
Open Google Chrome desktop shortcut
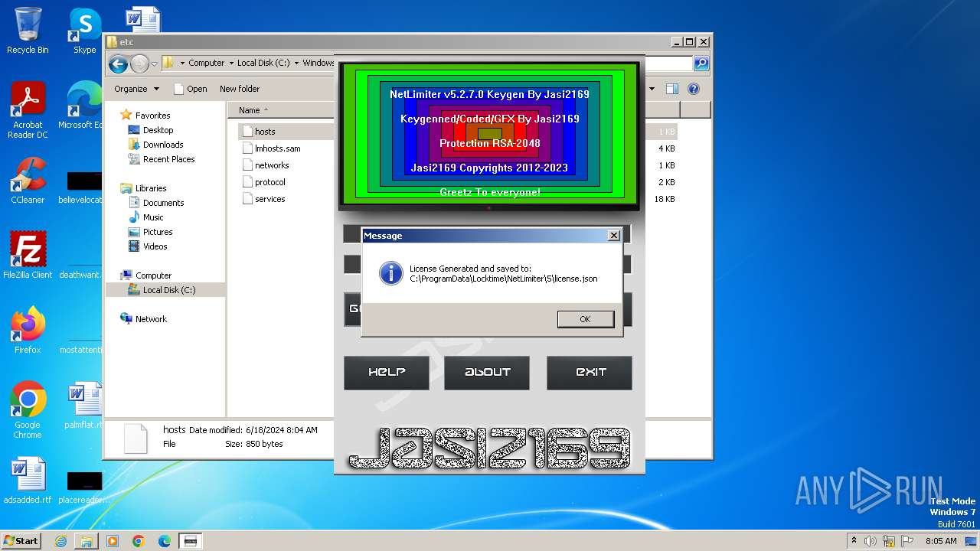click(x=28, y=410)
